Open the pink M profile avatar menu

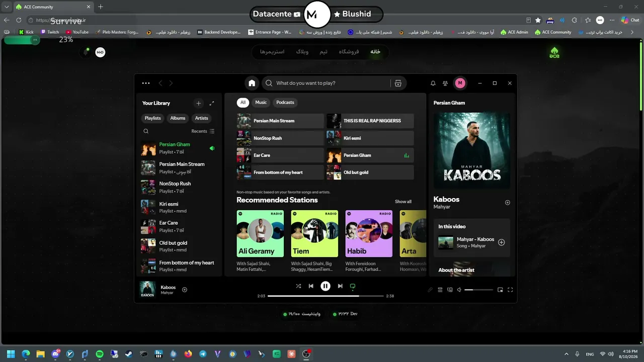(460, 83)
